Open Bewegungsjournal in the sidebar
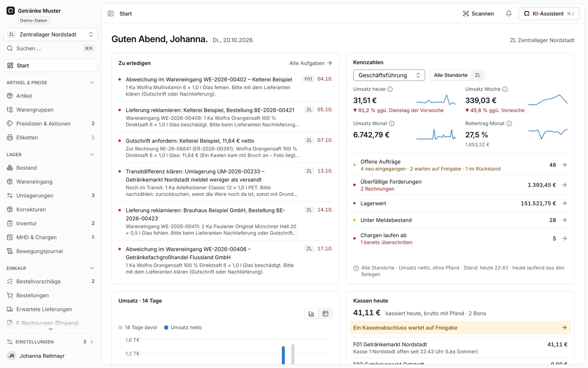Image resolution: width=588 pixels, height=368 pixels. click(x=51, y=251)
